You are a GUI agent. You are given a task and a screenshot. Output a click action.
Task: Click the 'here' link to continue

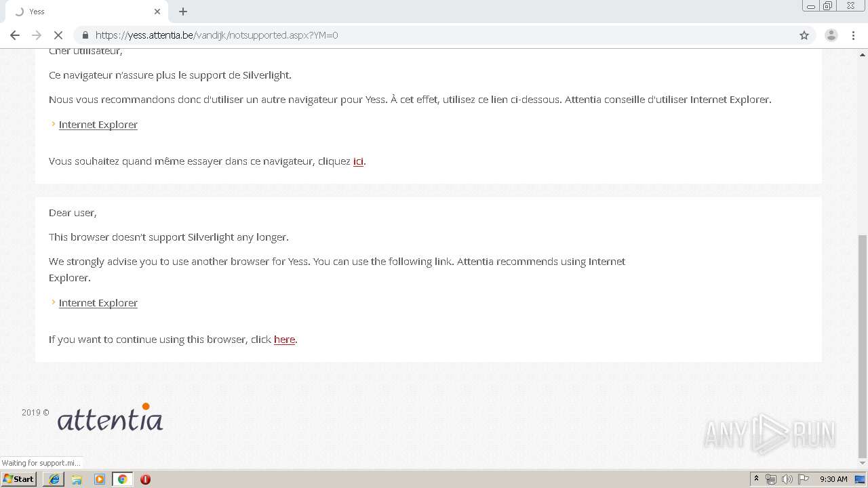pos(284,340)
